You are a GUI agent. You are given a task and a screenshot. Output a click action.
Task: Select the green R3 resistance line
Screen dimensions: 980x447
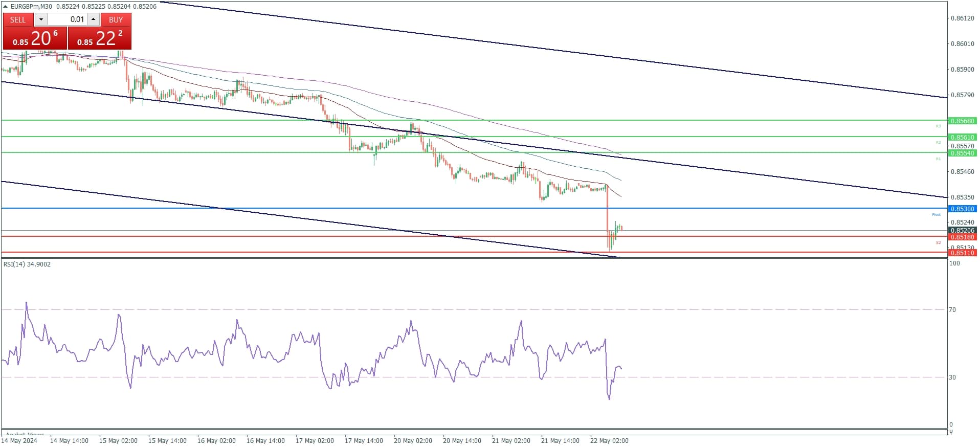(x=474, y=120)
